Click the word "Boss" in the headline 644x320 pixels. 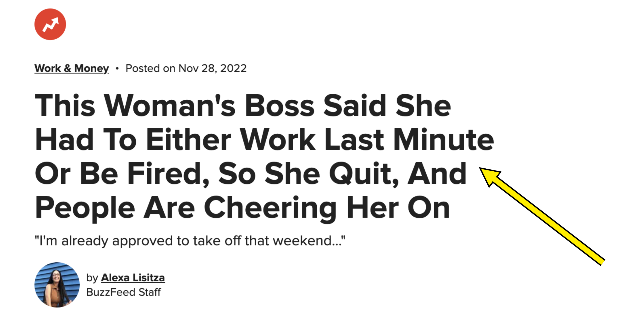point(279,106)
